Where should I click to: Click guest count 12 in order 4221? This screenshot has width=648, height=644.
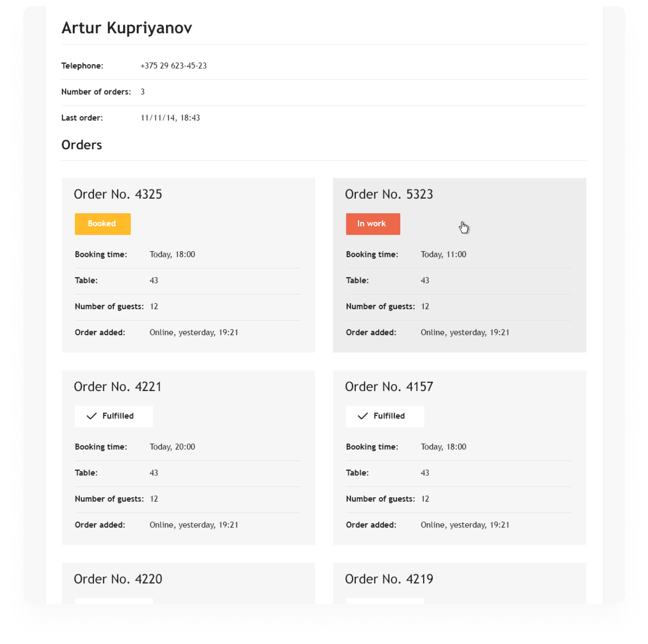click(x=154, y=499)
